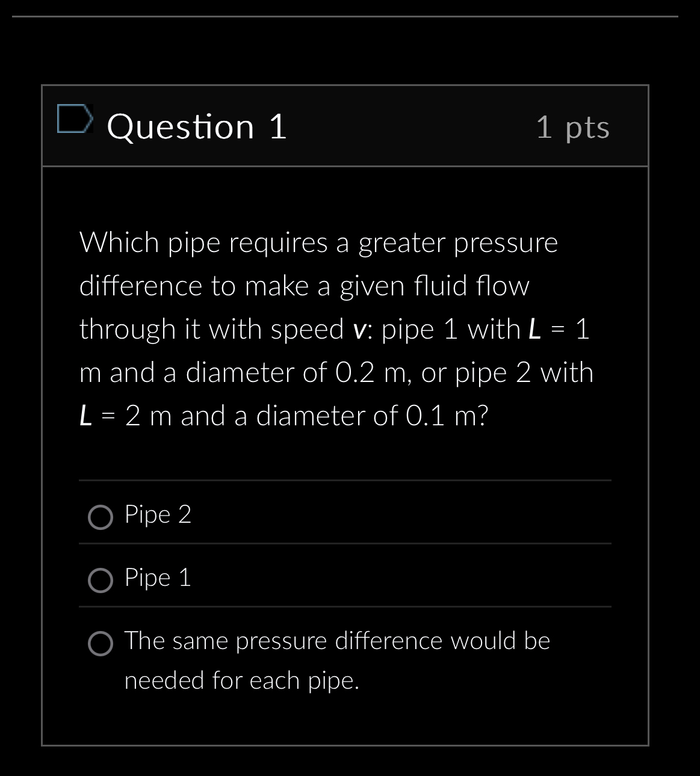Viewport: 700px width, 776px height.
Task: Click the circle next to Pipe 2
Action: coord(101,517)
